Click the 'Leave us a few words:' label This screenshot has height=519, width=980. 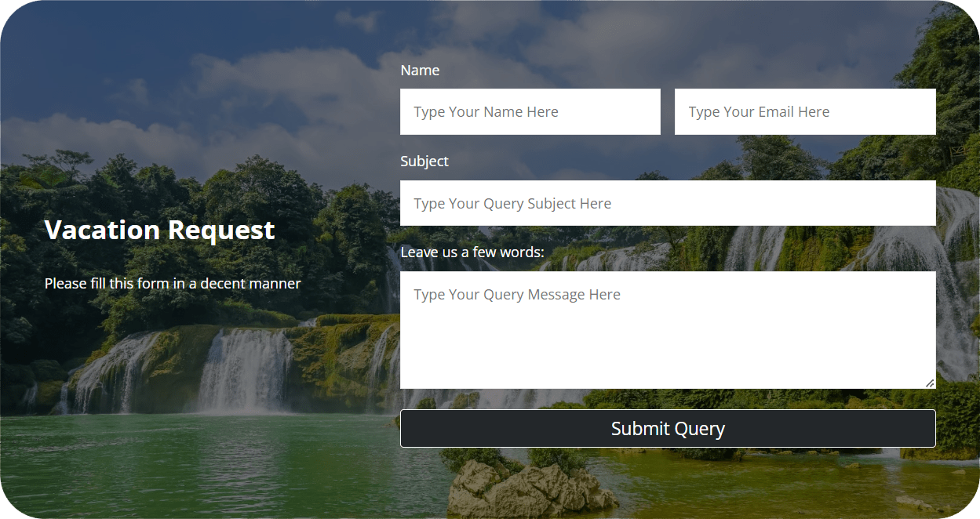472,252
